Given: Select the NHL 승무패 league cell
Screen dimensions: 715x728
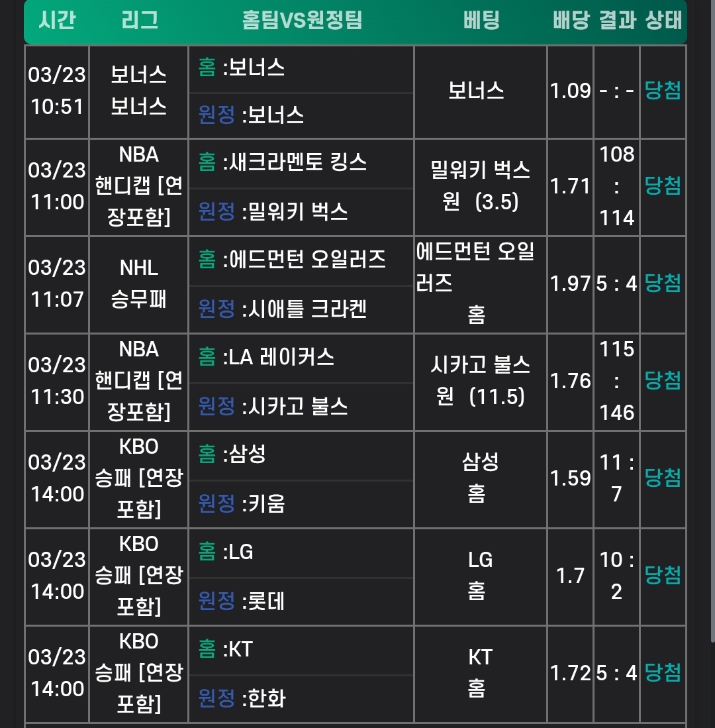Looking at the screenshot, I should coord(139,284).
